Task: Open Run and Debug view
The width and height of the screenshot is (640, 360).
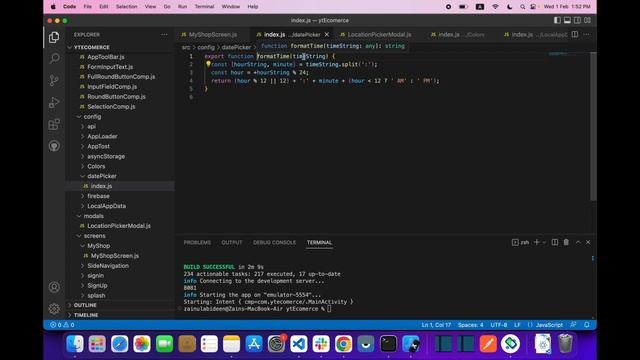Action: tap(54, 102)
